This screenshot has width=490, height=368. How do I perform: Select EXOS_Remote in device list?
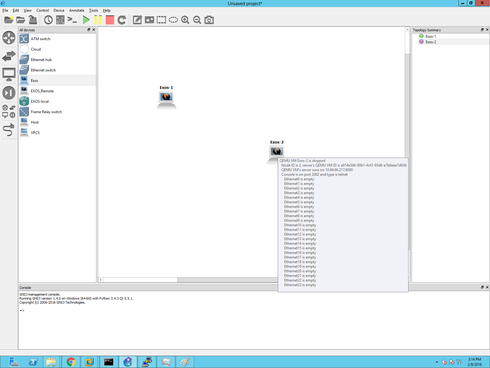coord(57,91)
